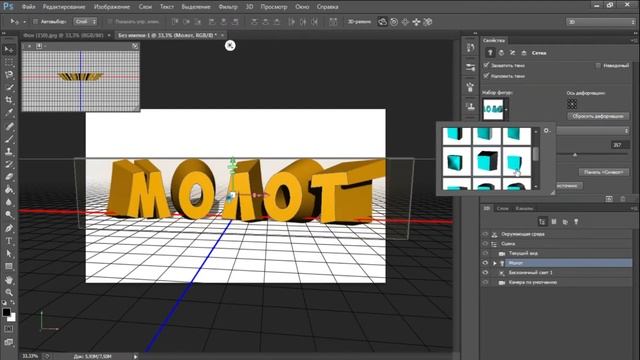Image resolution: width=640 pixels, height=360 pixels.
Task: Open the shape preset picker arrow
Action: [506, 109]
